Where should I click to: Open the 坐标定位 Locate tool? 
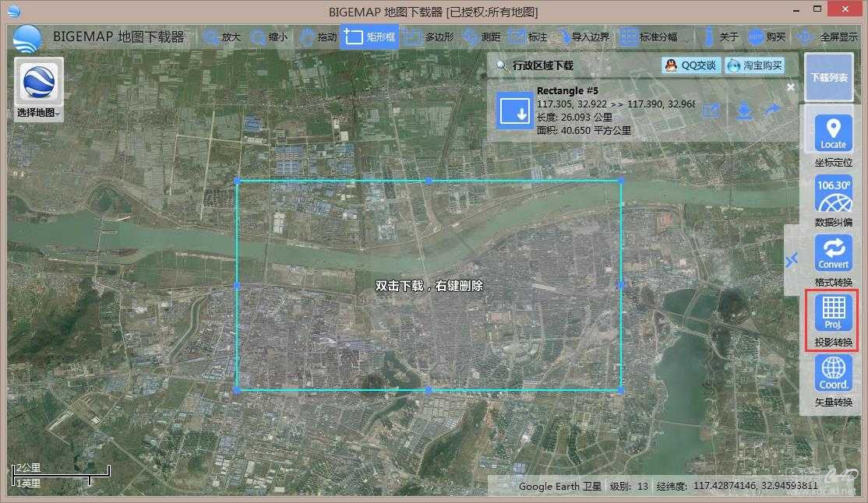click(833, 134)
